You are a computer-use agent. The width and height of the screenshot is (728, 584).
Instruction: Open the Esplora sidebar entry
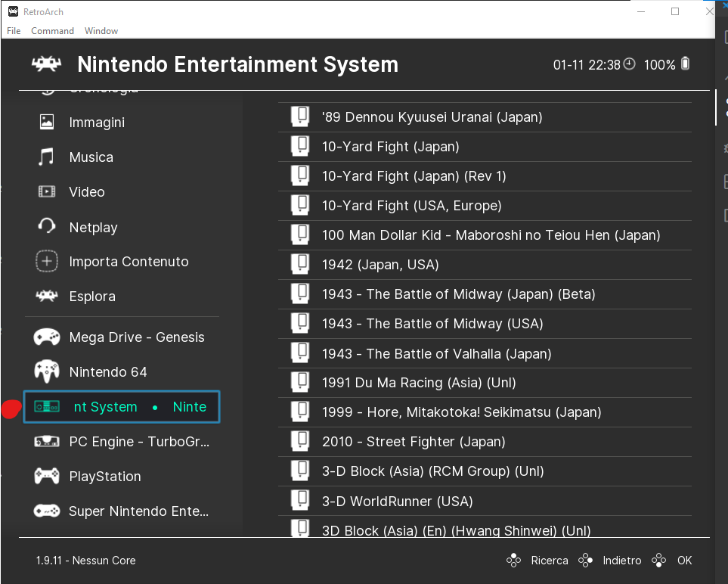(x=122, y=297)
